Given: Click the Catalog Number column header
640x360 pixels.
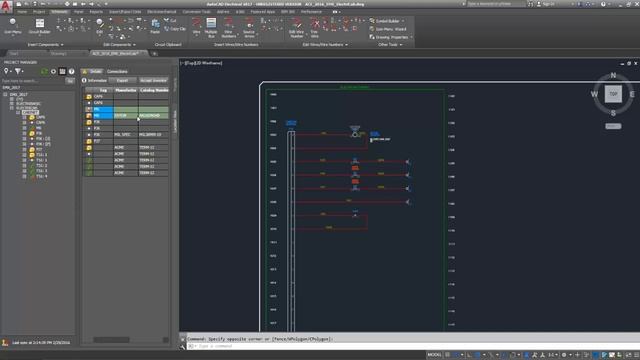Looking at the screenshot, I should (154, 90).
